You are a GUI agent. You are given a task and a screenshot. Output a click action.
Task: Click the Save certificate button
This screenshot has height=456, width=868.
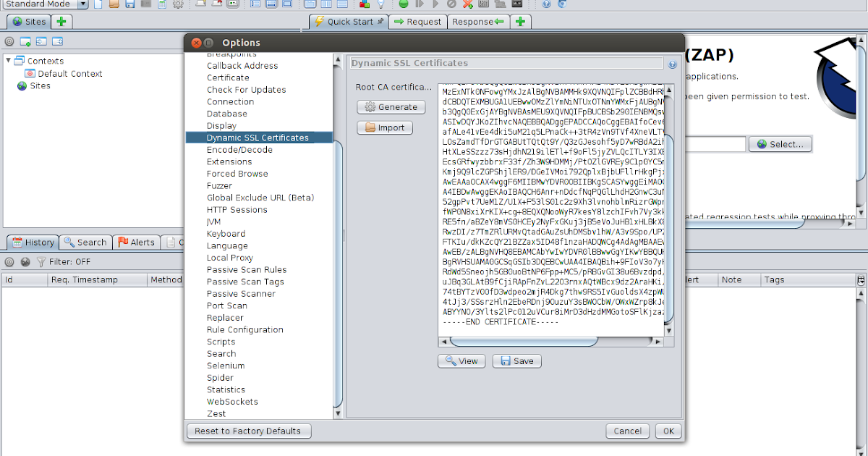pyautogui.click(x=517, y=361)
